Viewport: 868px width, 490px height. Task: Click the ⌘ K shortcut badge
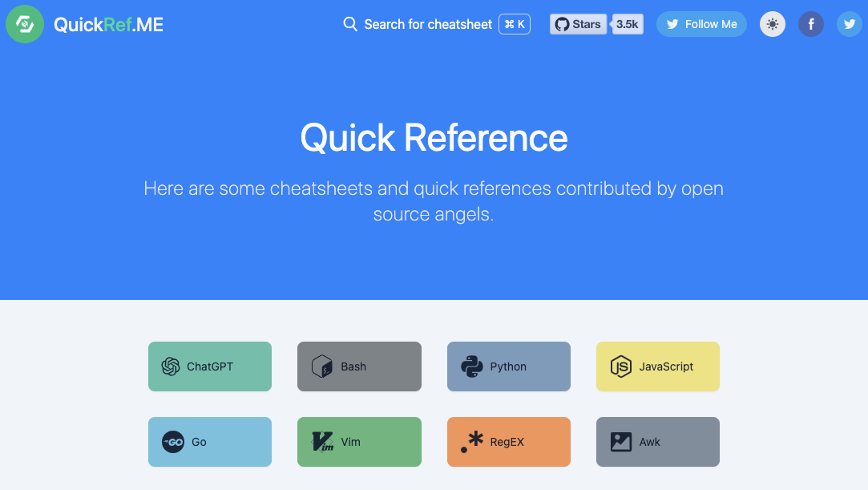tap(515, 24)
